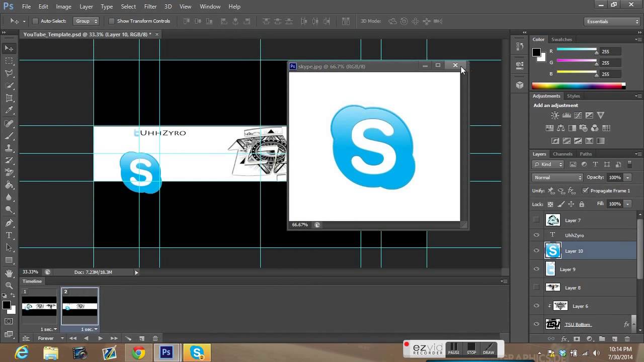
Task: Select the Clone Stamp tool
Action: 9,148
